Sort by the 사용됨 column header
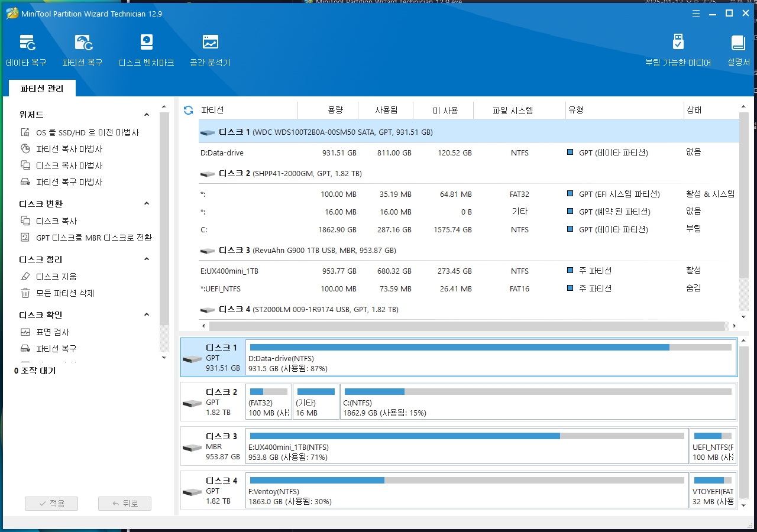Viewport: 757px width, 532px height. [386, 111]
